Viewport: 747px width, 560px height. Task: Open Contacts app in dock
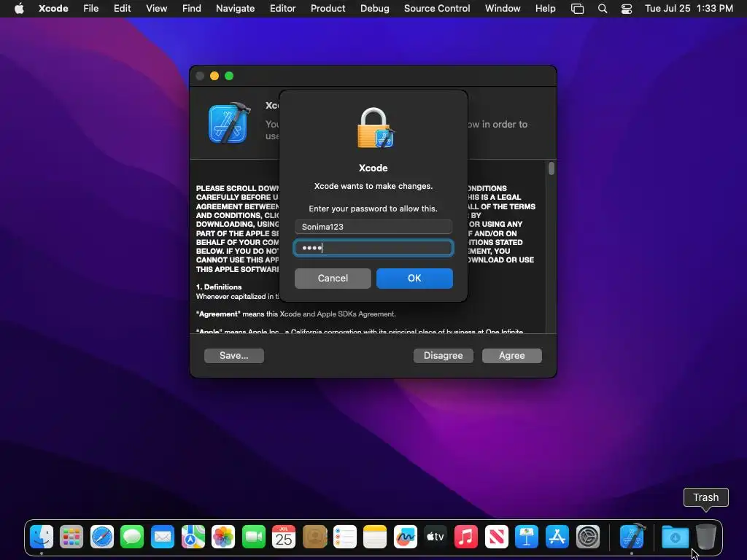[x=314, y=537]
